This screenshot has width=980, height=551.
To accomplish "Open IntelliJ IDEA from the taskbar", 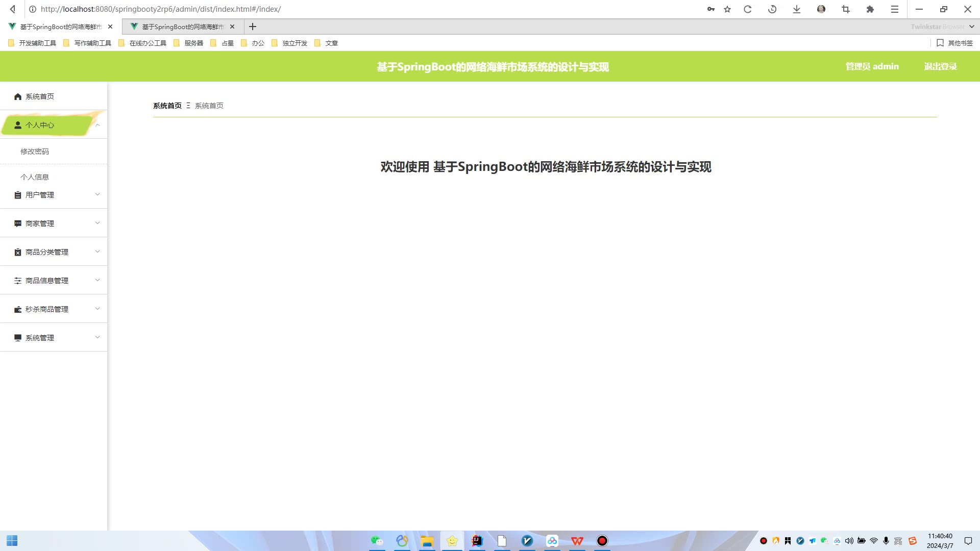I will coord(477,541).
